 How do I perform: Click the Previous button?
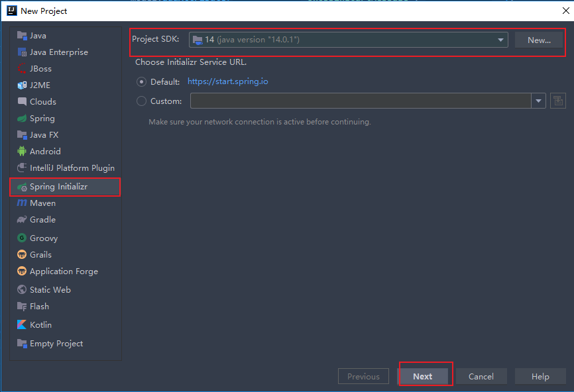pyautogui.click(x=363, y=376)
